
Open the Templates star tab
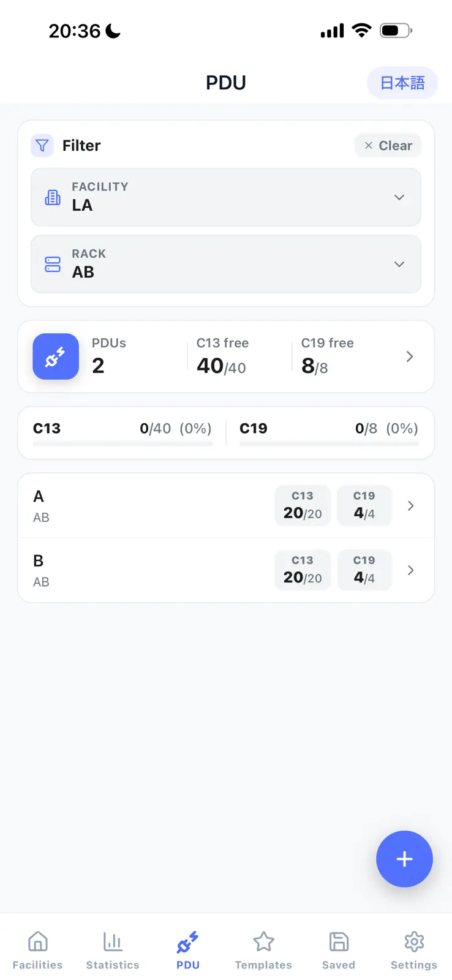click(263, 950)
